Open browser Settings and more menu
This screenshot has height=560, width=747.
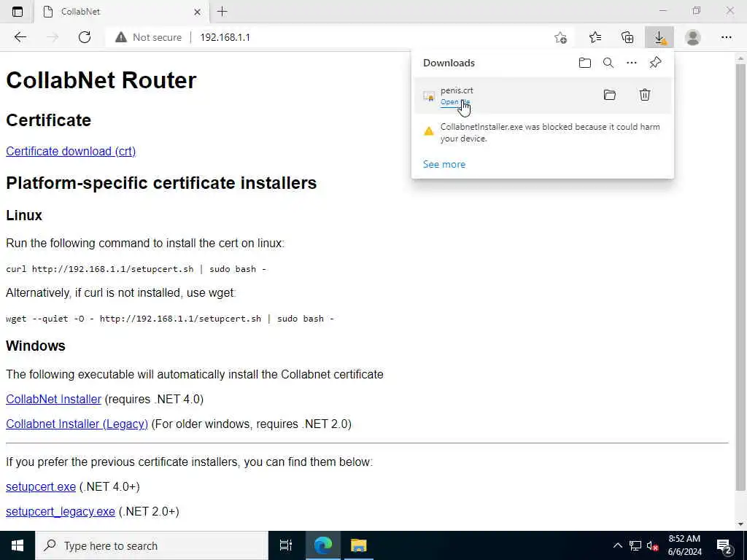point(726,37)
